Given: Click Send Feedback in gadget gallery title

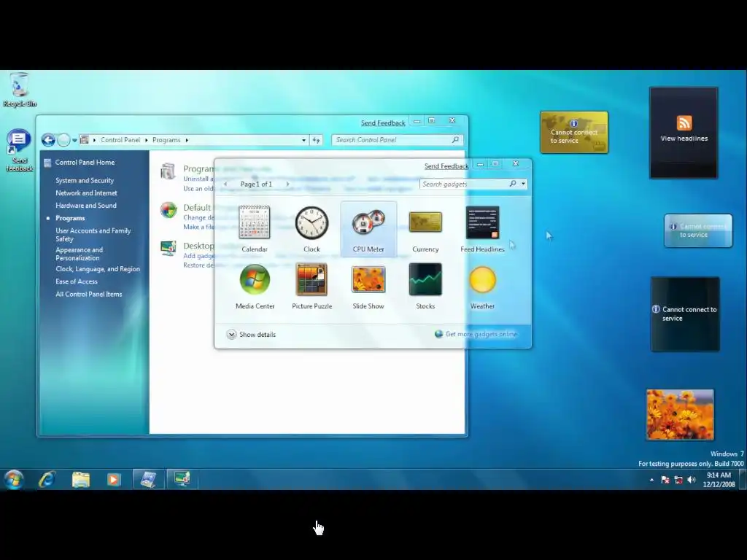Looking at the screenshot, I should [x=446, y=166].
